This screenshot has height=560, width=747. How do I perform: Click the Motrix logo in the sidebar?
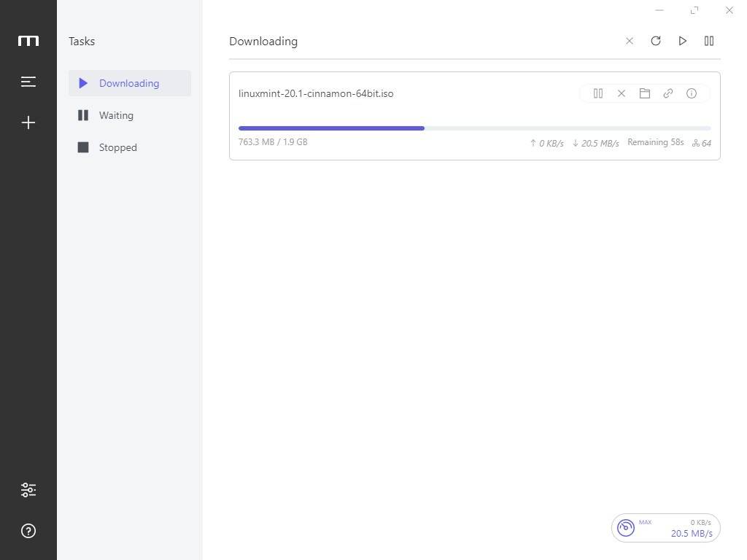click(28, 41)
